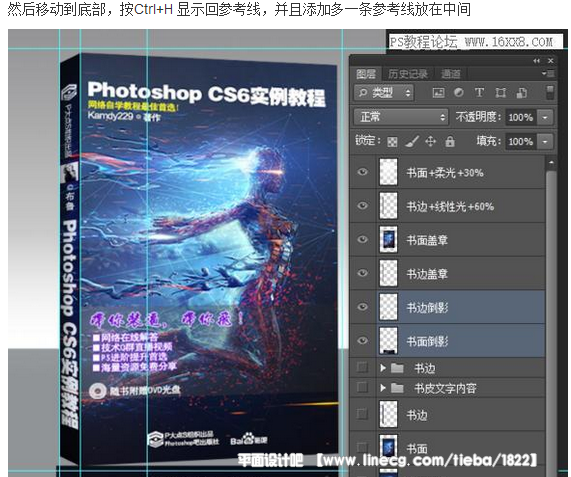Expand the 书皮文字内容 layer group
Screen dimensions: 571x477
(383, 388)
